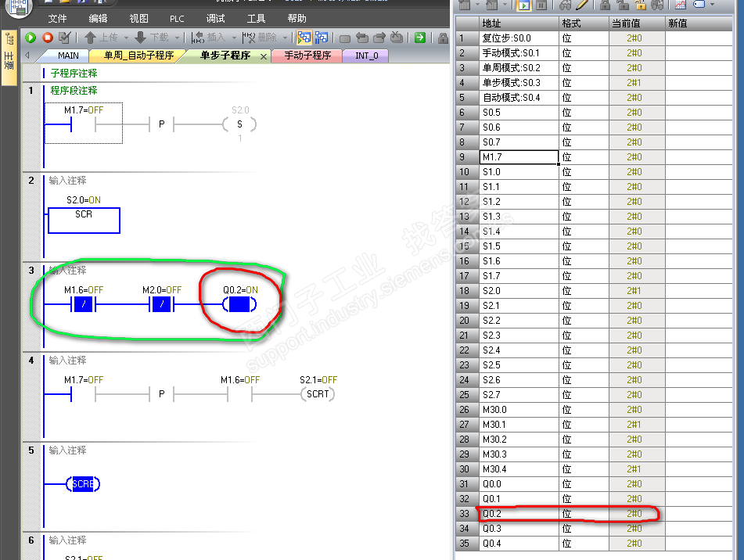
Task: Switch to the 手动子程序 tab
Action: [307, 56]
